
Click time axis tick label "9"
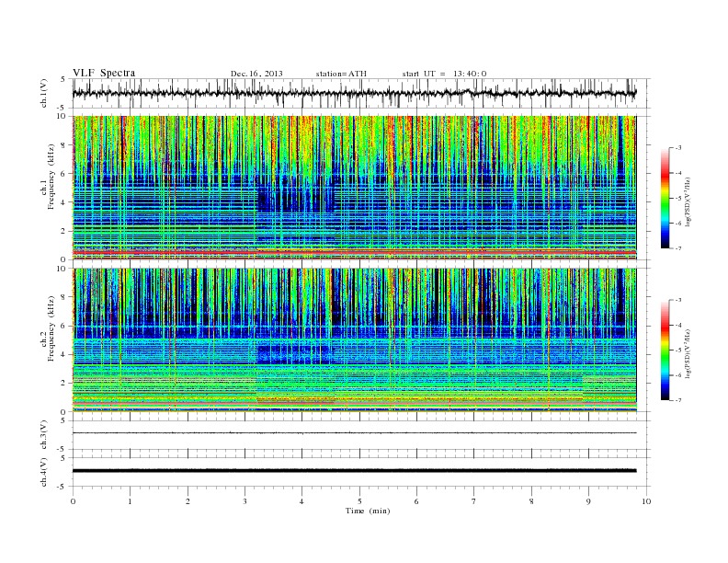(x=588, y=501)
